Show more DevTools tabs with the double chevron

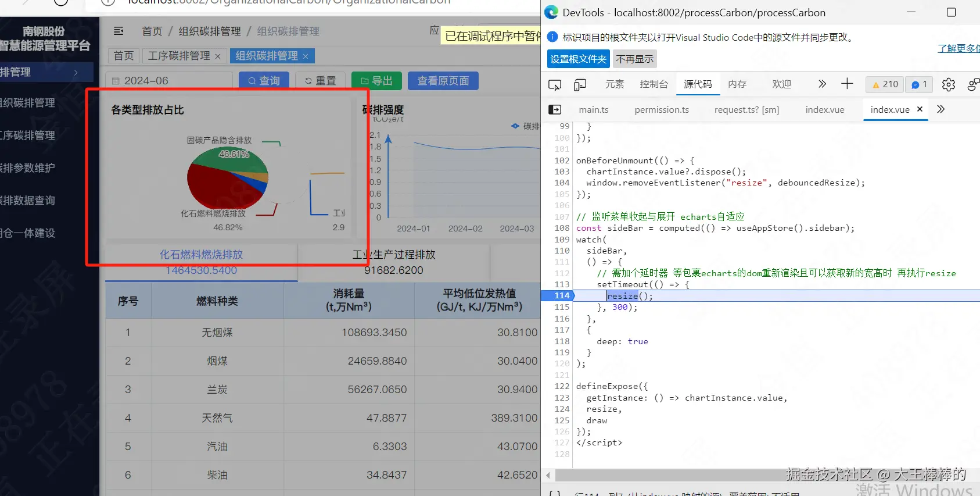[x=822, y=84]
